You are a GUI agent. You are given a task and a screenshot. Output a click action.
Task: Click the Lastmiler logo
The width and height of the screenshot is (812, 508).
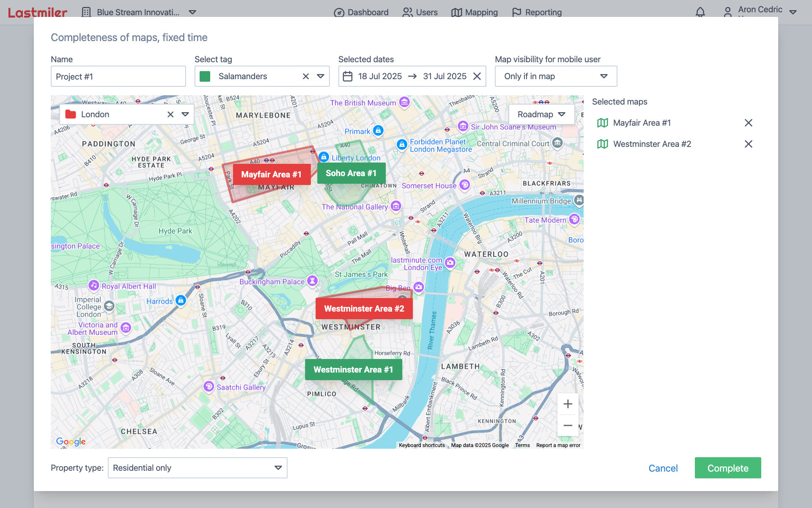(x=38, y=13)
